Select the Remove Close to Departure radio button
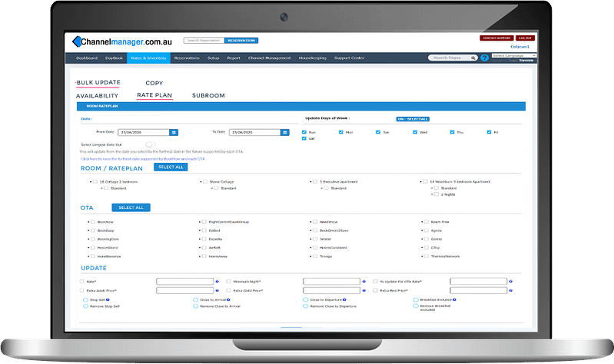 pos(305,306)
